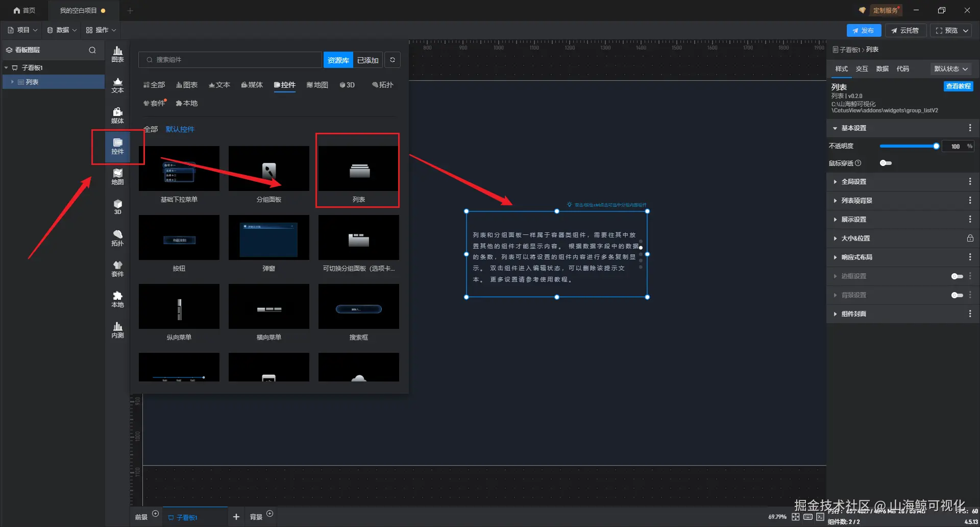
Task: Open the 本地 local sidebar category
Action: [x=117, y=300]
